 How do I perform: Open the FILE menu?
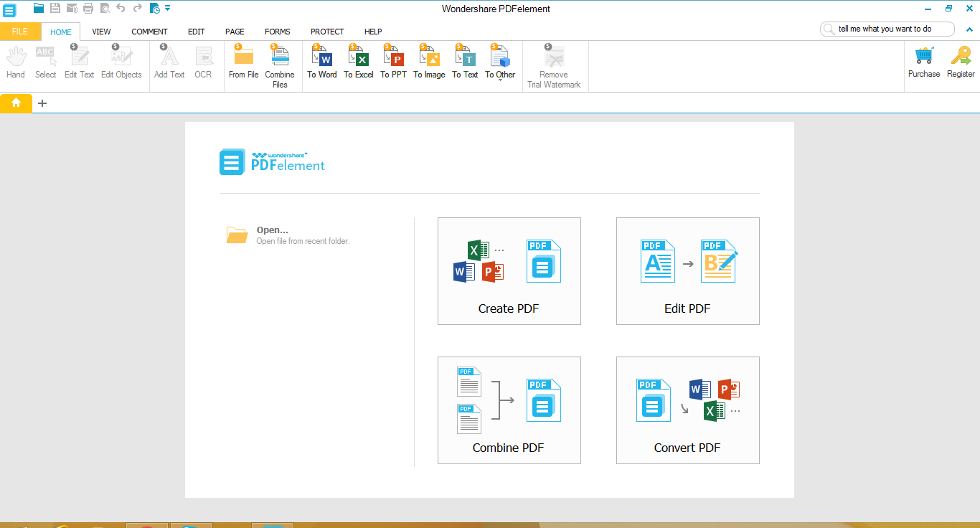coord(20,32)
